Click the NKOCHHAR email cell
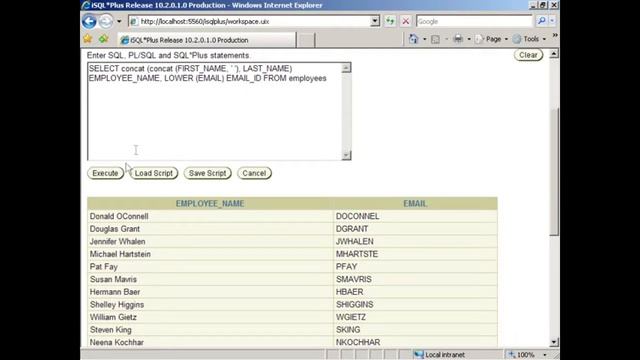The width and height of the screenshot is (640, 360). tap(416, 342)
